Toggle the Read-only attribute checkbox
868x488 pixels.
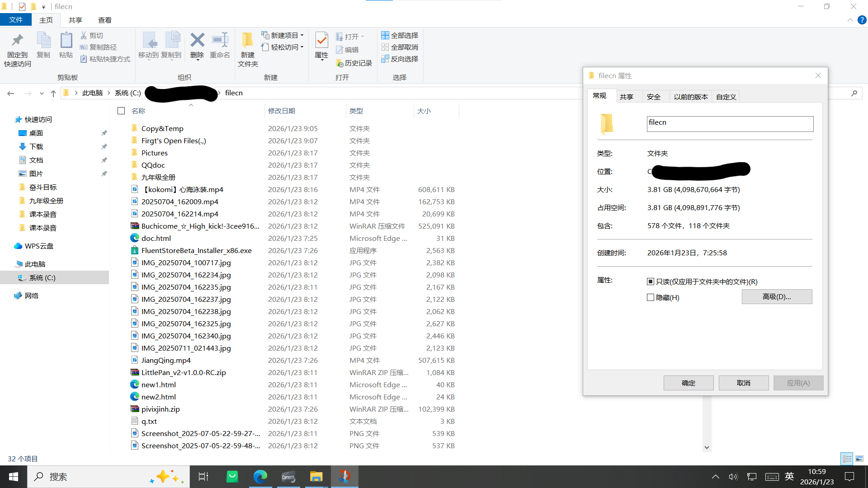click(651, 282)
